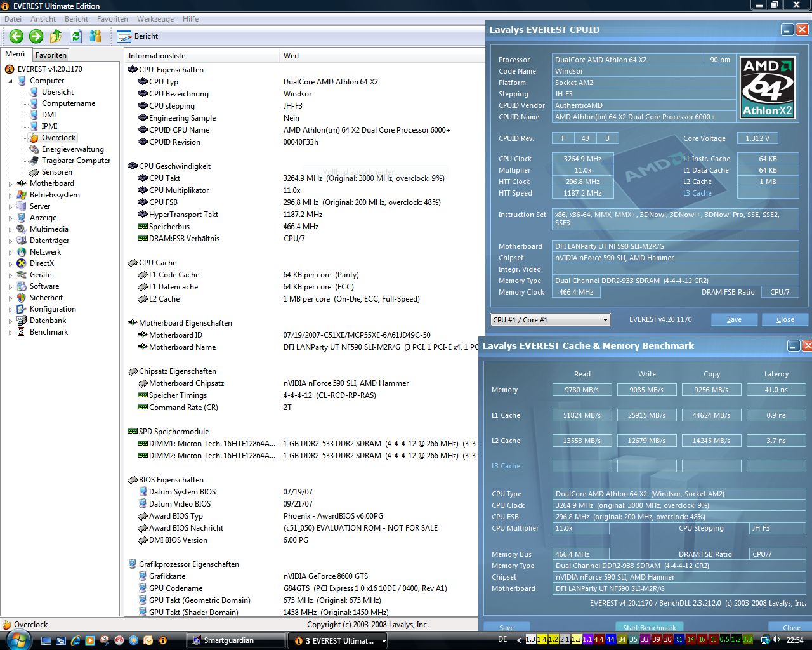Click the folder up-level toolbar icon
Image resolution: width=812 pixels, height=650 pixels.
[56, 36]
